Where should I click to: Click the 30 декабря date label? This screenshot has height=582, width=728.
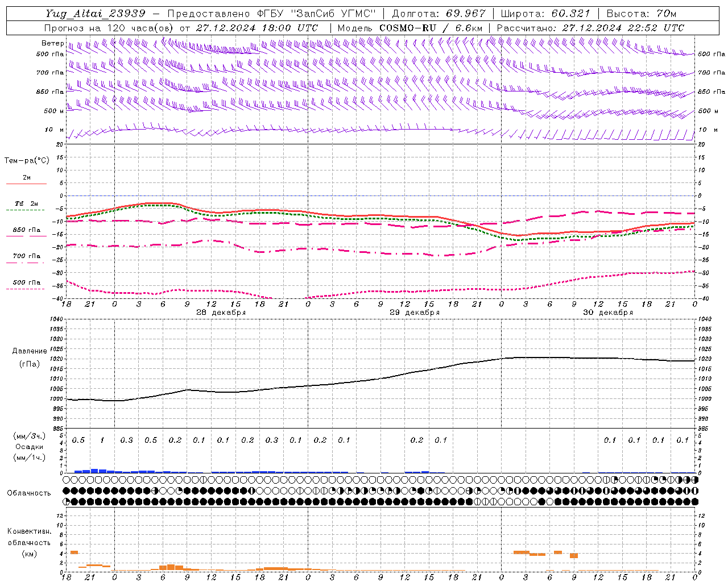[x=607, y=313]
